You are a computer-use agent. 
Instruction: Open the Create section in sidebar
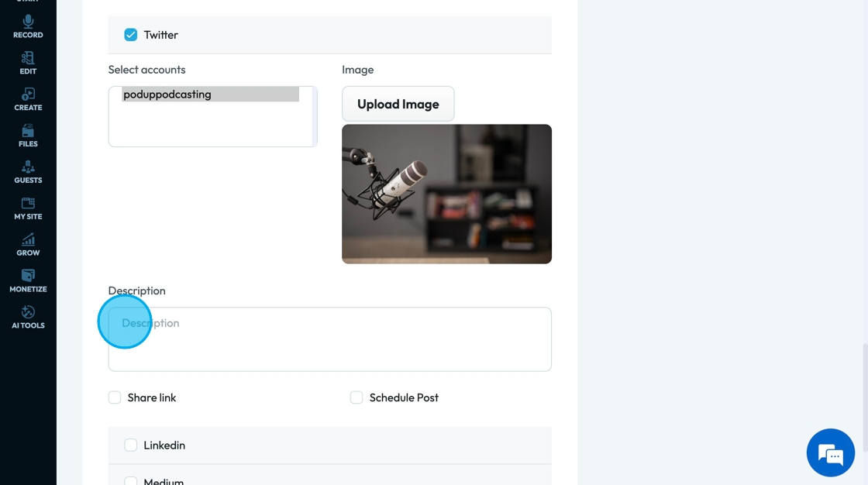click(x=28, y=100)
